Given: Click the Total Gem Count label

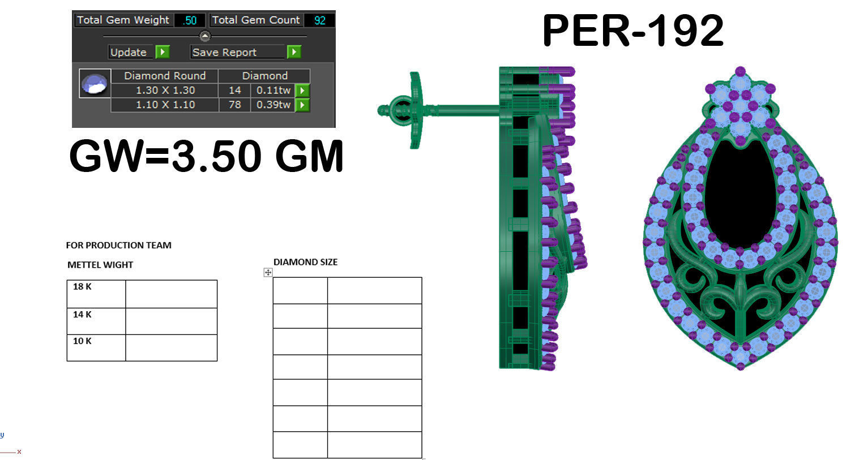Looking at the screenshot, I should (x=256, y=20).
